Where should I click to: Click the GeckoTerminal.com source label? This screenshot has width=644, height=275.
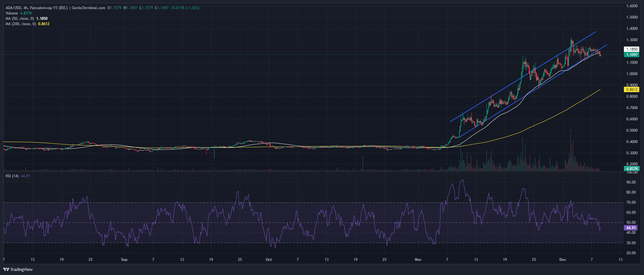pyautogui.click(x=89, y=8)
